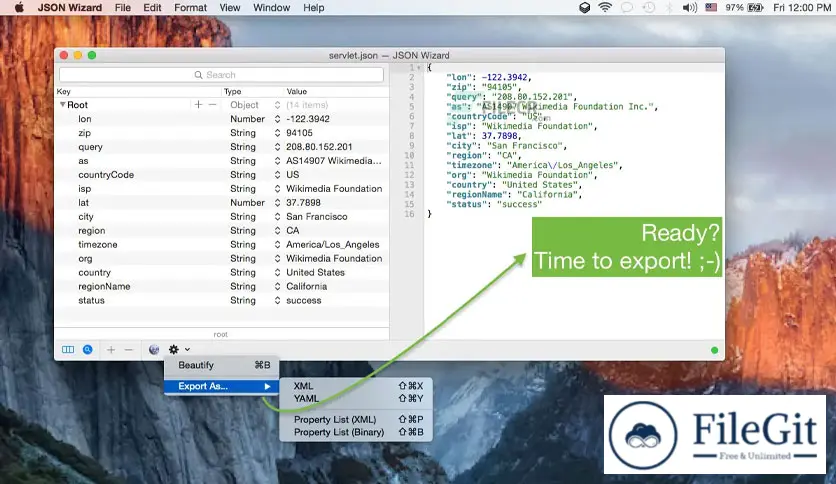The height and width of the screenshot is (484, 836).
Task: Change type stepper for lon row
Action: click(x=277, y=119)
